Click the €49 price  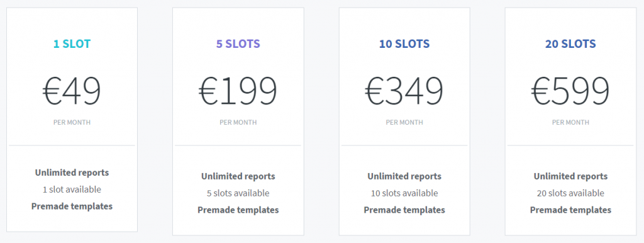coord(72,91)
